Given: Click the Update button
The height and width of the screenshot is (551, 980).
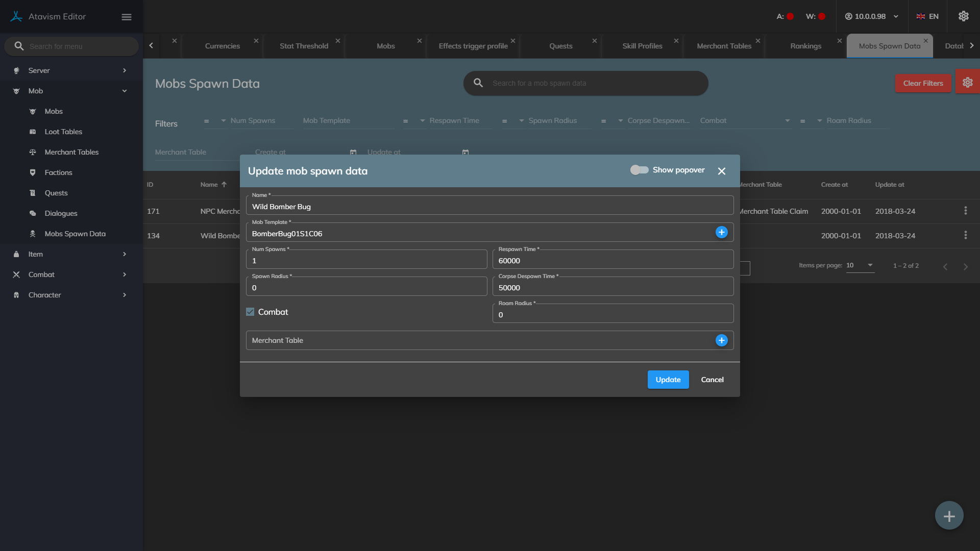Looking at the screenshot, I should click(668, 380).
